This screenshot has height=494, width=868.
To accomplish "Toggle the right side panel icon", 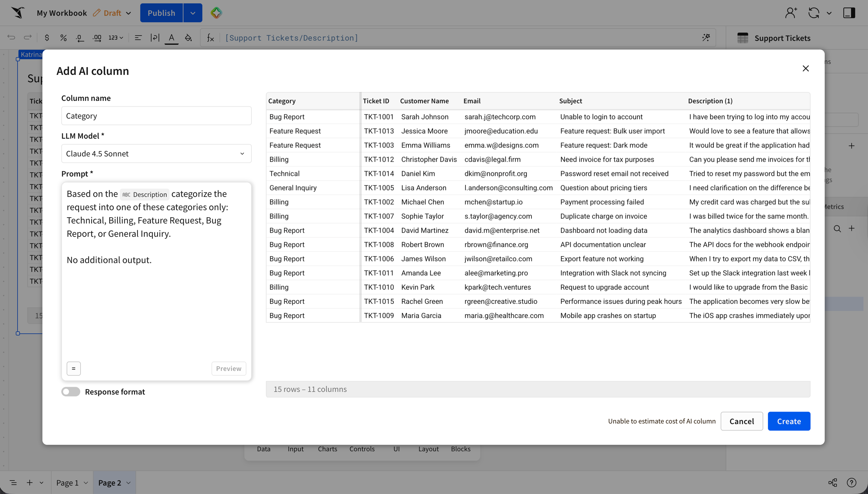I will tap(849, 13).
